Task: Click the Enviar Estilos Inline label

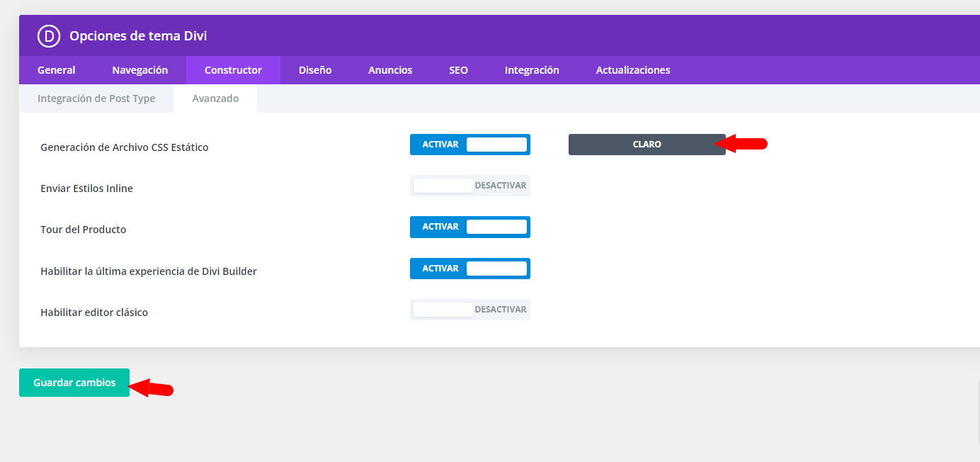Action: point(87,188)
